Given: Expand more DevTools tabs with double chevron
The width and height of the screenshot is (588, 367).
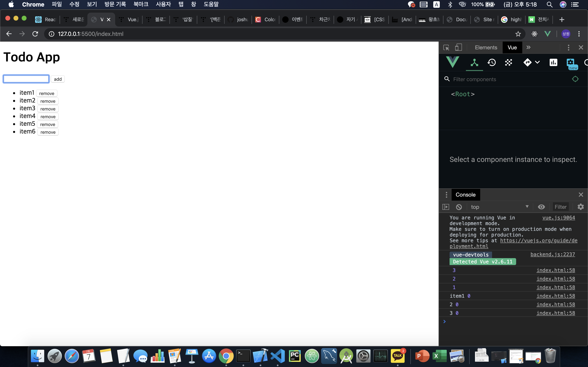Looking at the screenshot, I should (528, 48).
